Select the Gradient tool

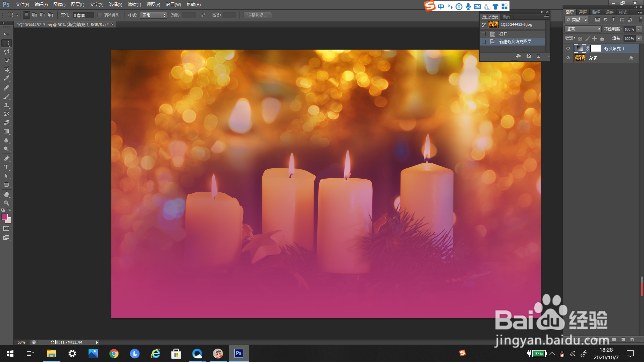6,132
